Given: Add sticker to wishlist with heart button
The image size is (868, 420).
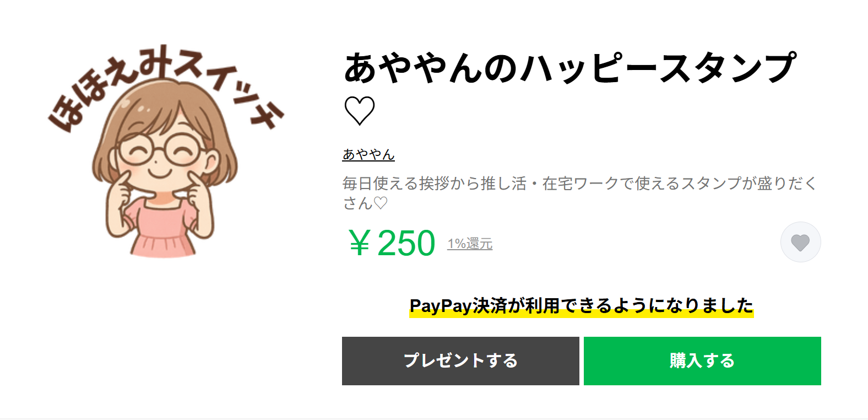Looking at the screenshot, I should tap(800, 242).
